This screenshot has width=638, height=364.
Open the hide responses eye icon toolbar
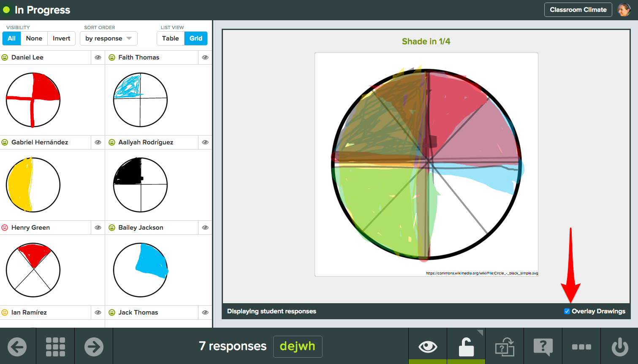pos(428,346)
